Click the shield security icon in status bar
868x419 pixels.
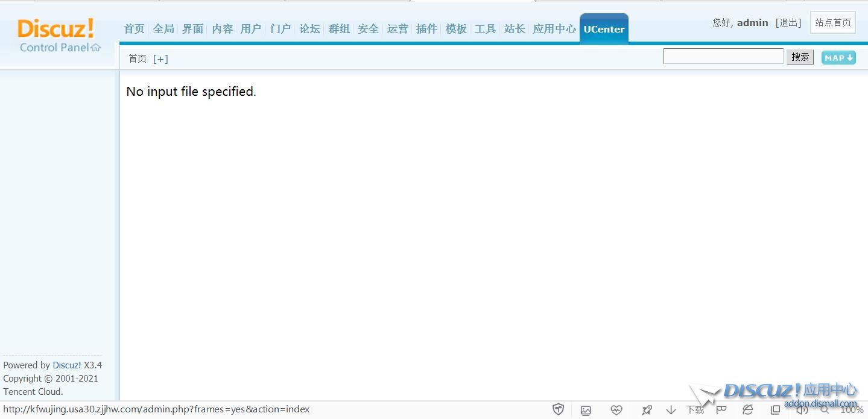(559, 410)
